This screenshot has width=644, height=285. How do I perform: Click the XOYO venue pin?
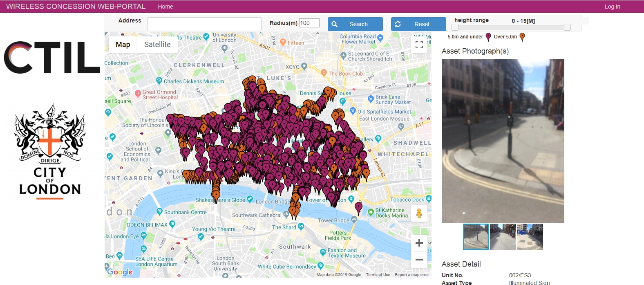(304, 66)
